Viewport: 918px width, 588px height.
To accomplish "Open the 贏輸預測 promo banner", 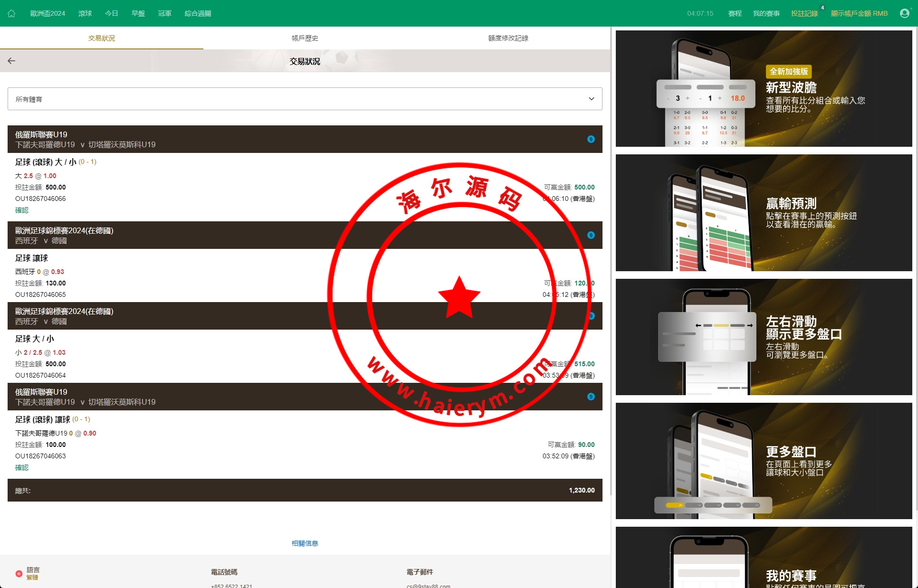I will 764,213.
